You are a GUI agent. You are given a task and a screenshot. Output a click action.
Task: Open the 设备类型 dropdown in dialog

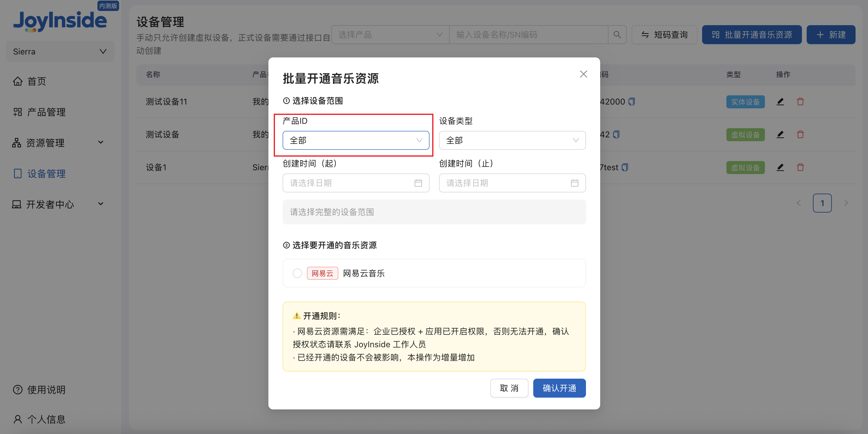pyautogui.click(x=512, y=140)
